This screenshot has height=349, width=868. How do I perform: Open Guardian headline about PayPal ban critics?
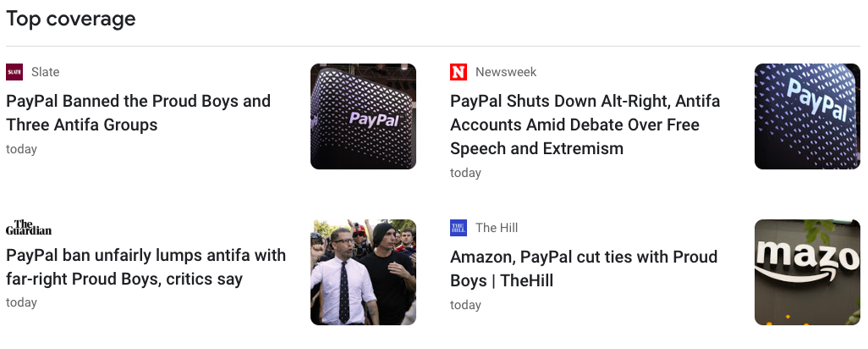click(x=146, y=267)
